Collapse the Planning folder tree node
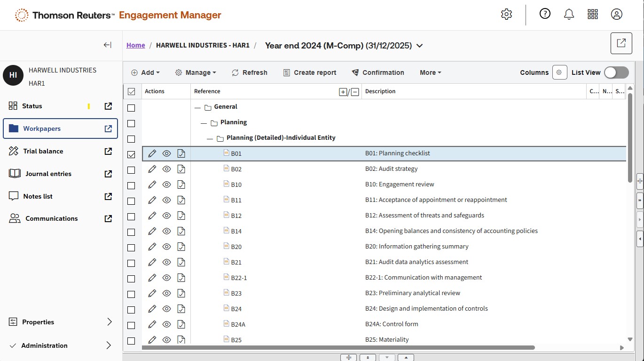The image size is (644, 361). [204, 123]
